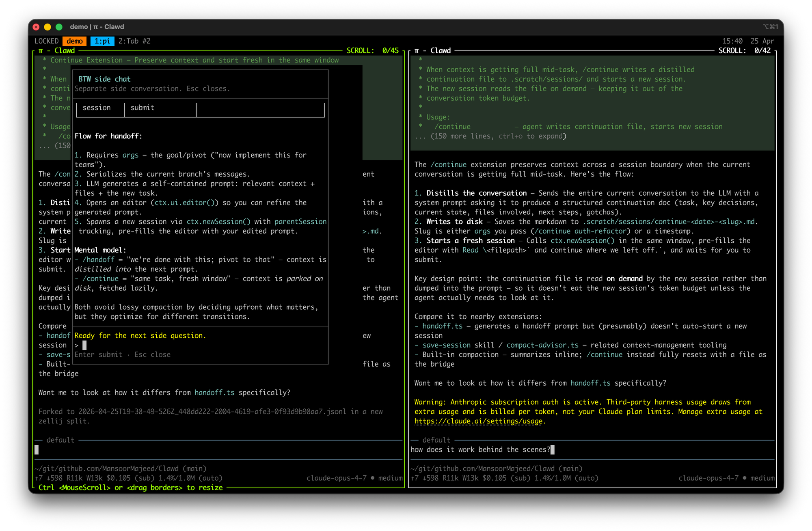Click the yellow minimize window button
Image resolution: width=812 pixels, height=531 pixels.
click(48, 27)
